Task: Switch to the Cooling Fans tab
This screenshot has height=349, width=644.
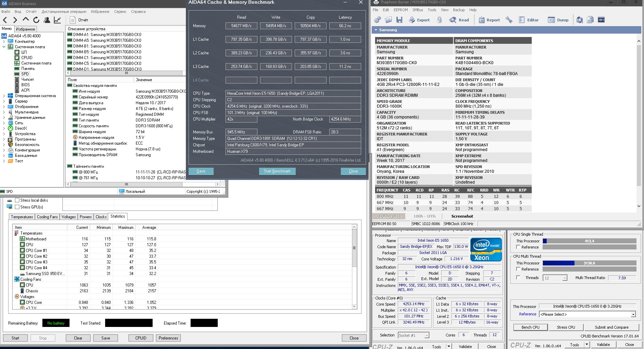Action: pyautogui.click(x=47, y=217)
